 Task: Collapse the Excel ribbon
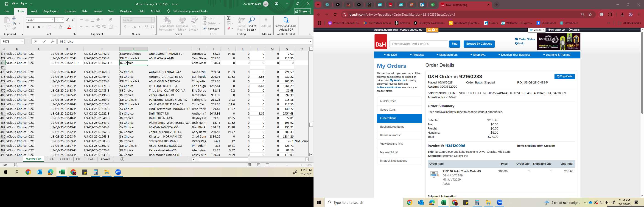tap(310, 34)
